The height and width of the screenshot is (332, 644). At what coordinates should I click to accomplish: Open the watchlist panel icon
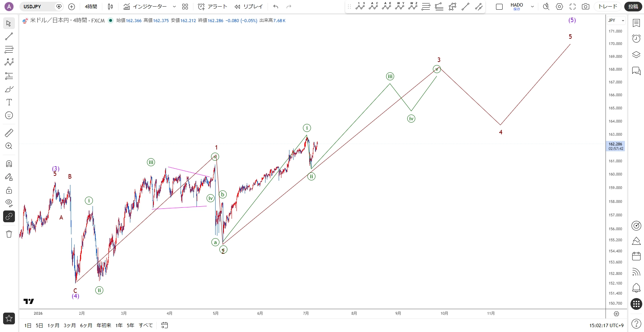636,23
